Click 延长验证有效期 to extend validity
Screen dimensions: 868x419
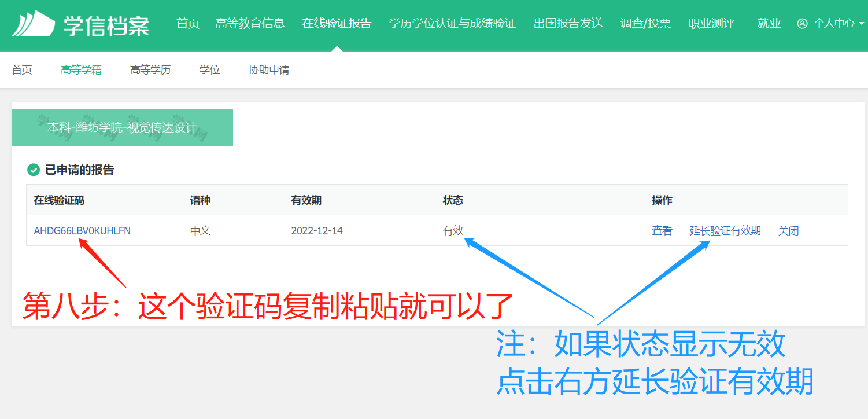[725, 230]
